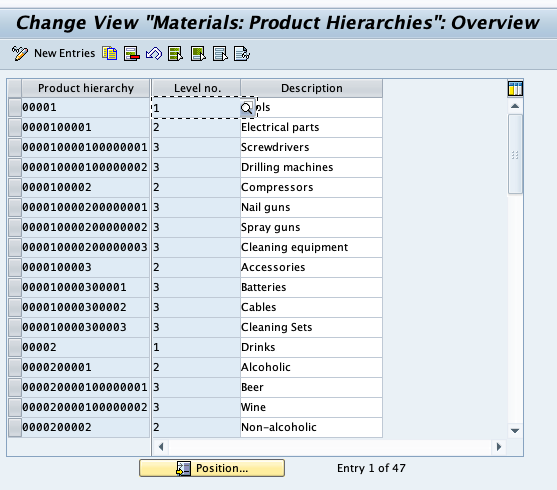Open the search help for Level no.
Screen dimensions: 557x490
[247, 108]
